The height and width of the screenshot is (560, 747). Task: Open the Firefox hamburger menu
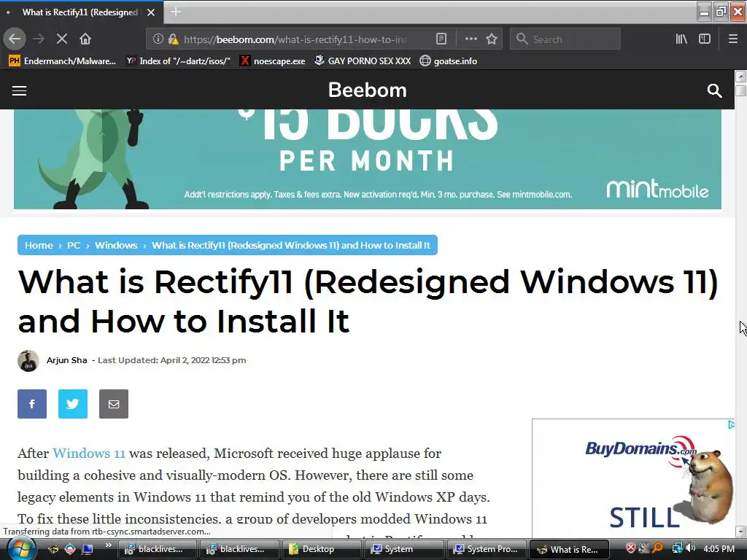[x=733, y=39]
